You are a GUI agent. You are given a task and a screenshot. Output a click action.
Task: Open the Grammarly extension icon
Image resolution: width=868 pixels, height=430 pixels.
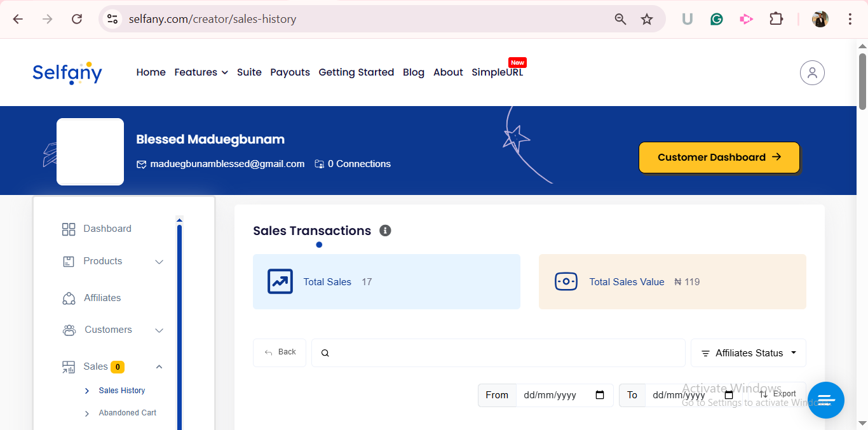[717, 19]
